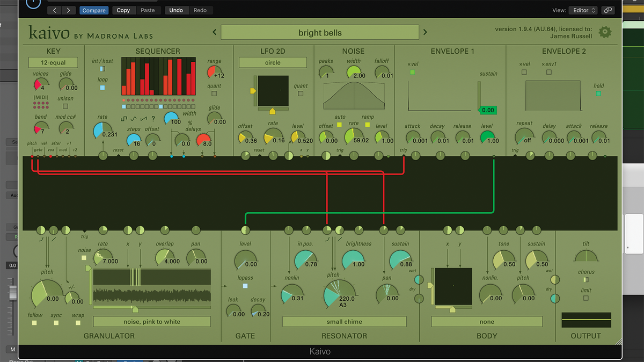Click the random '?' shape icon in the Sequencer
The width and height of the screenshot is (644, 362).
(x=153, y=119)
